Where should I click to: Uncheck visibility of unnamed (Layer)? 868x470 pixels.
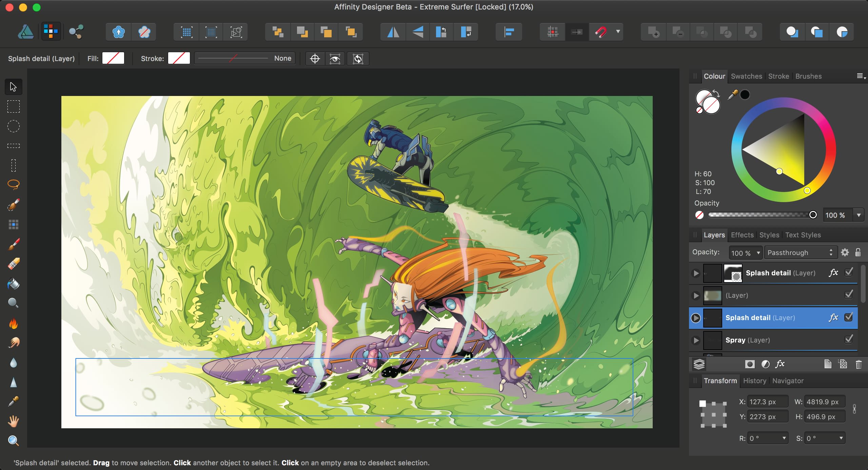tap(849, 295)
